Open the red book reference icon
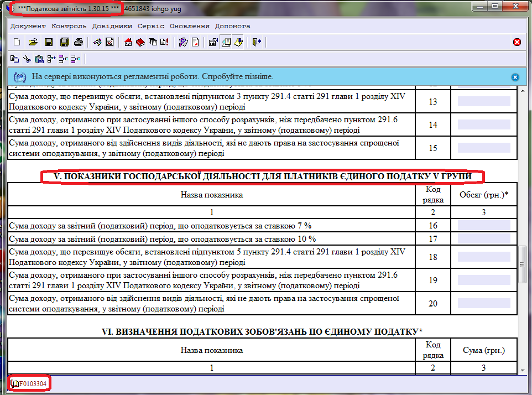This screenshot has height=395, width=532. coord(140,42)
